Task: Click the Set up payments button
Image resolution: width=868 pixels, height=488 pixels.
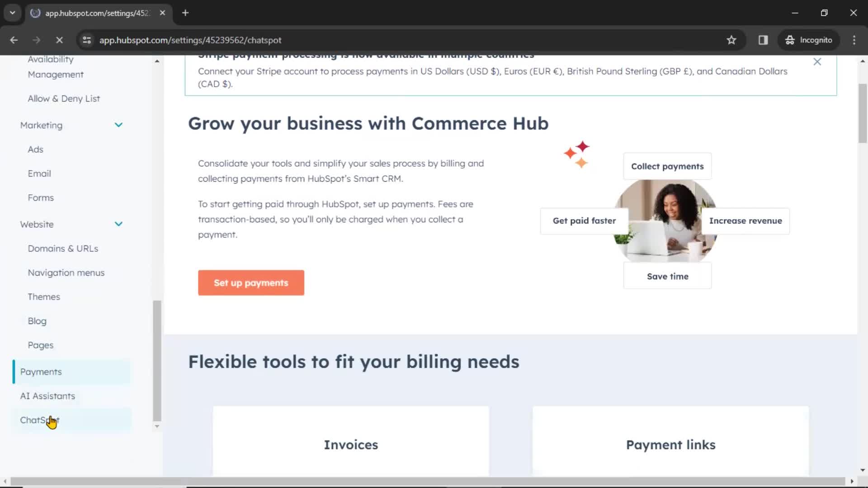Action: tap(251, 283)
